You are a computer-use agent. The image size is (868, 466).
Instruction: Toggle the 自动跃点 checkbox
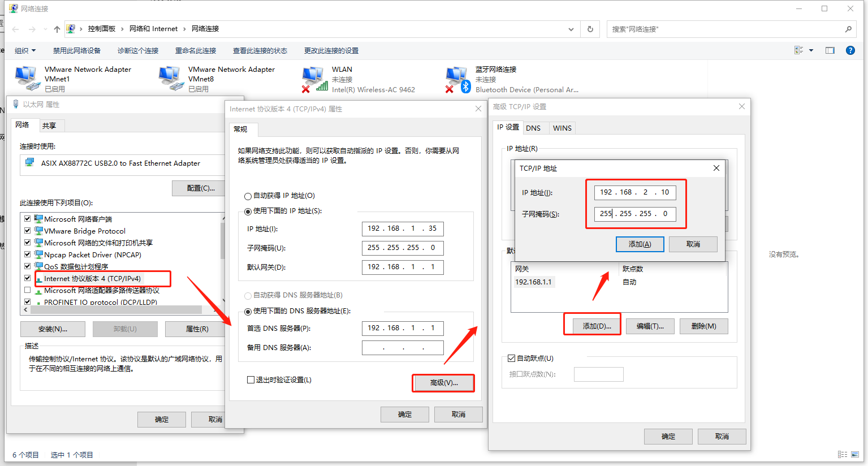click(511, 358)
